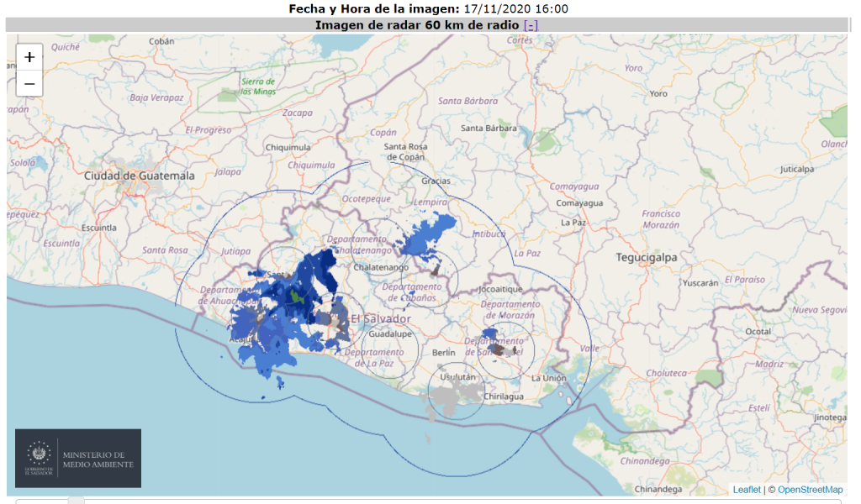Click the Ministerio de Medio Ambiente logo
Image resolution: width=861 pixels, height=504 pixels.
78,459
